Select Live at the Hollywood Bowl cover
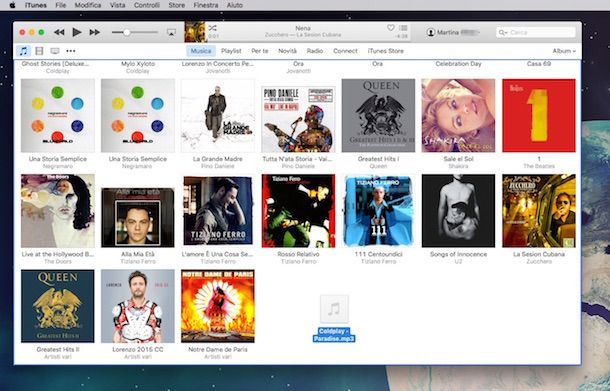The height and width of the screenshot is (391, 610). 58,211
